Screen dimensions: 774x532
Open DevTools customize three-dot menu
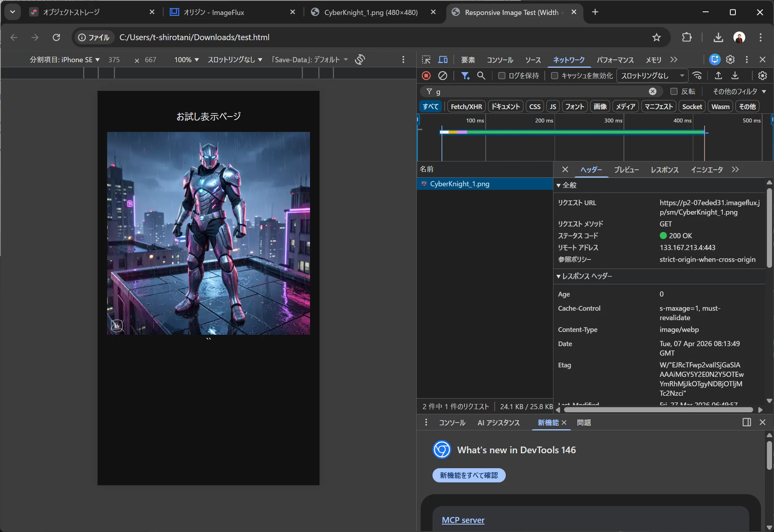pyautogui.click(x=746, y=59)
